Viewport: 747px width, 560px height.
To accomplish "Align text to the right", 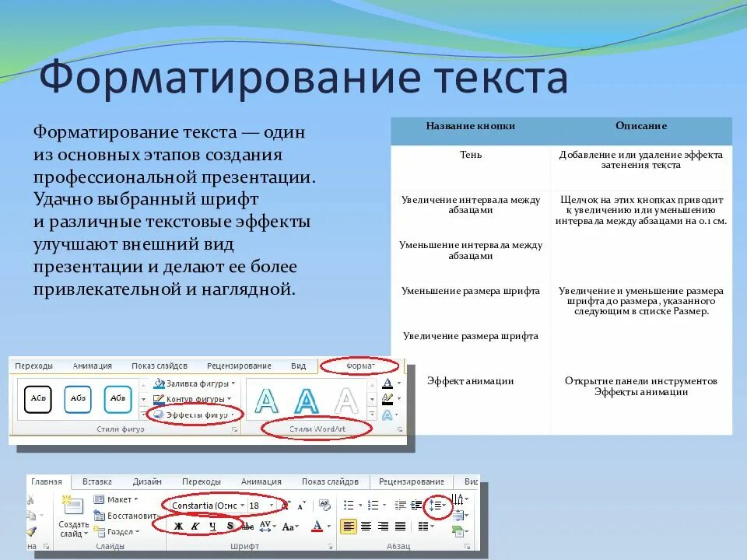I will 383,527.
